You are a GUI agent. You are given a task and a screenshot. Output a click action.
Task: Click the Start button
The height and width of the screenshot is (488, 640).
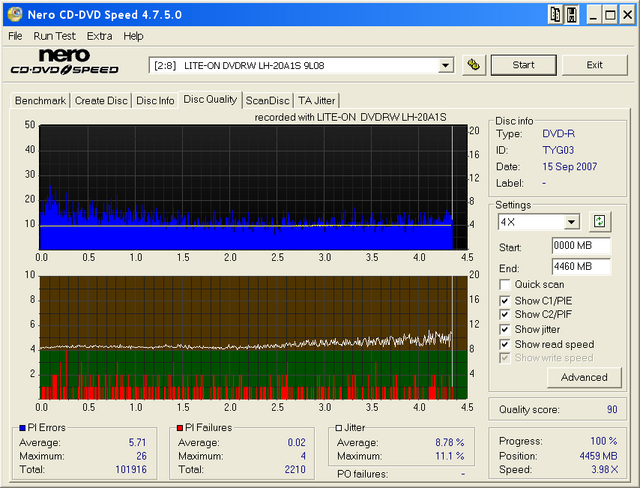click(x=523, y=65)
